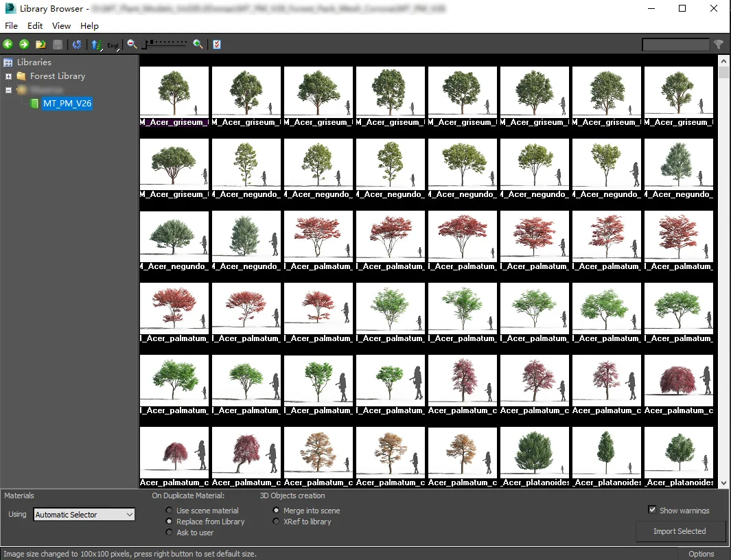Choose XRef to library for 3D objects creation

coord(276,521)
